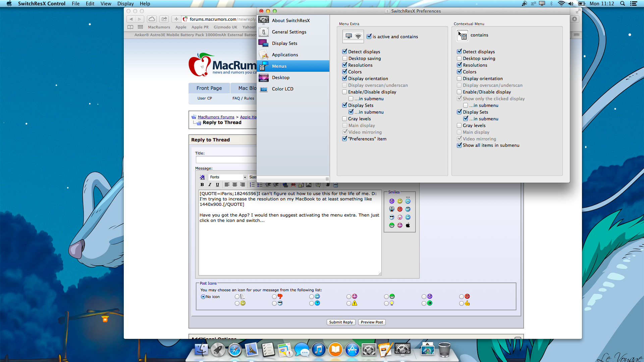Open the File menu
Screen dimensions: 644x362
pyautogui.click(x=75, y=4)
